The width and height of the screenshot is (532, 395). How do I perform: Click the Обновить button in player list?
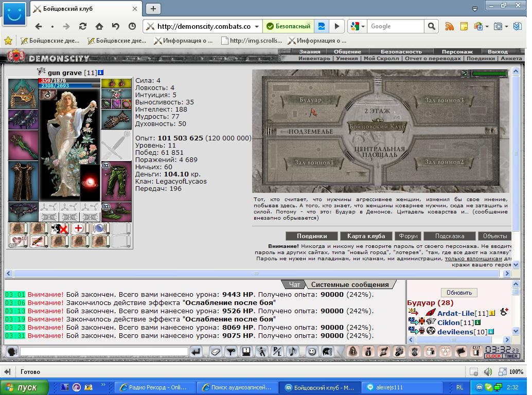click(459, 293)
